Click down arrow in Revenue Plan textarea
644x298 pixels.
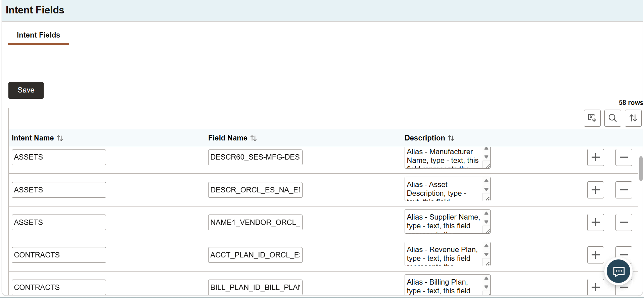point(486,254)
